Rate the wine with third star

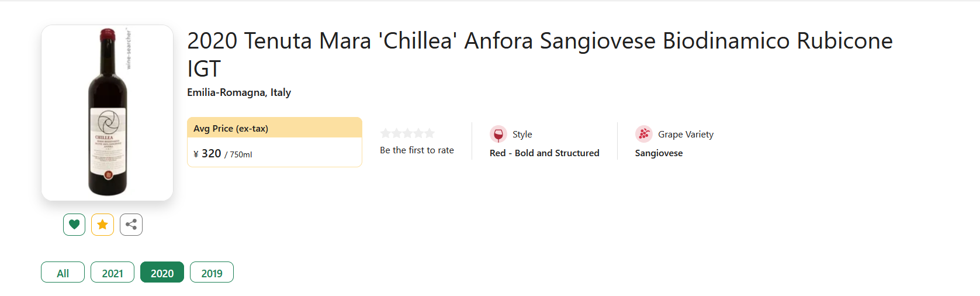tap(407, 133)
